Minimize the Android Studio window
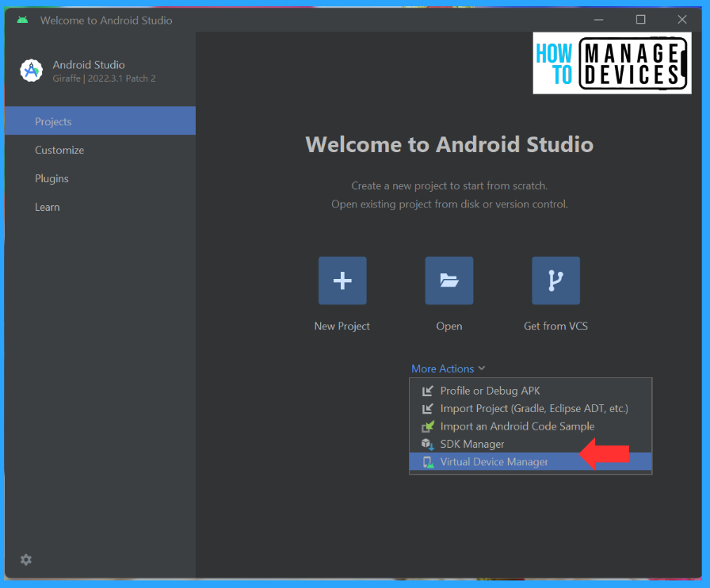This screenshot has height=588, width=710. click(598, 20)
